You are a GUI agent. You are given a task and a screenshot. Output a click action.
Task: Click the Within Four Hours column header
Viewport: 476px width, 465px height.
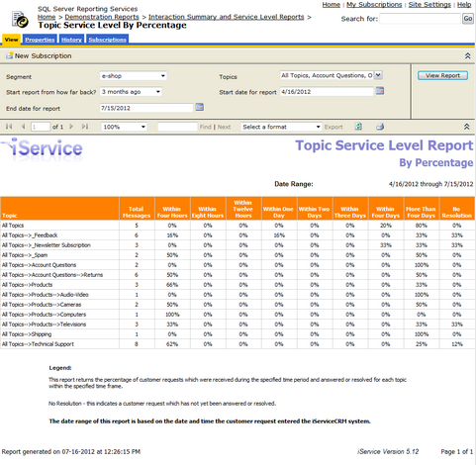(x=172, y=209)
